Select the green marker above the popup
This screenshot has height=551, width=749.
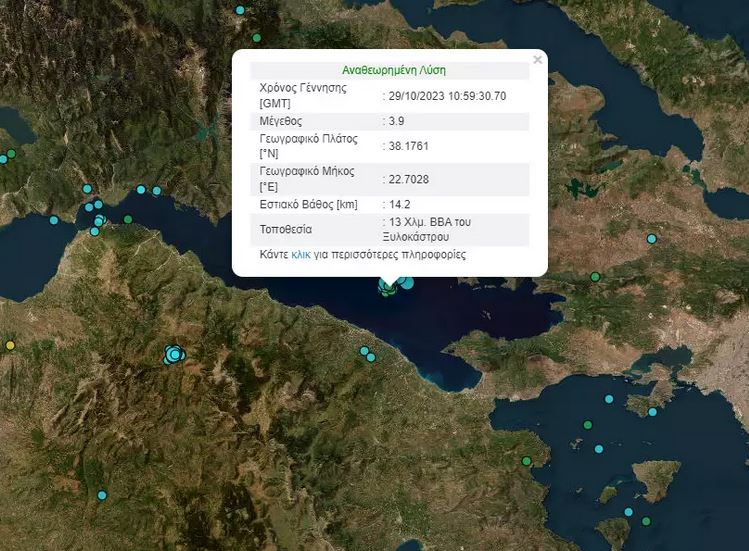pyautogui.click(x=257, y=38)
